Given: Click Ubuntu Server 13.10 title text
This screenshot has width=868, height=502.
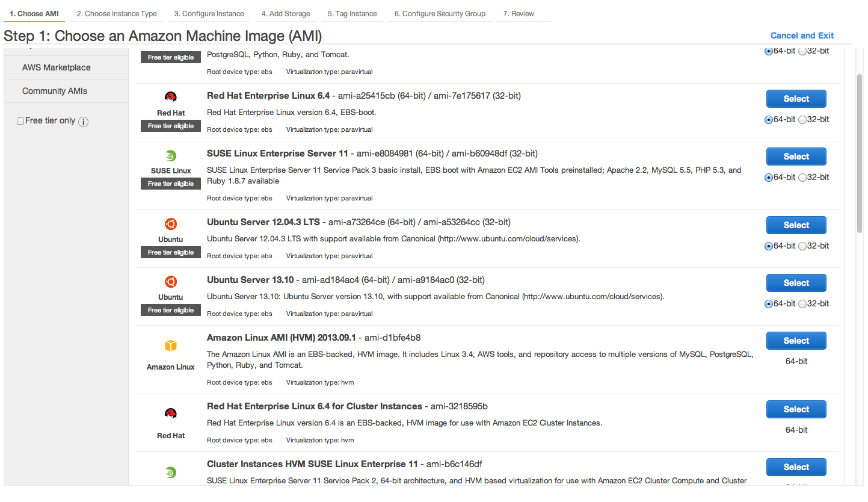Looking at the screenshot, I should tap(250, 280).
